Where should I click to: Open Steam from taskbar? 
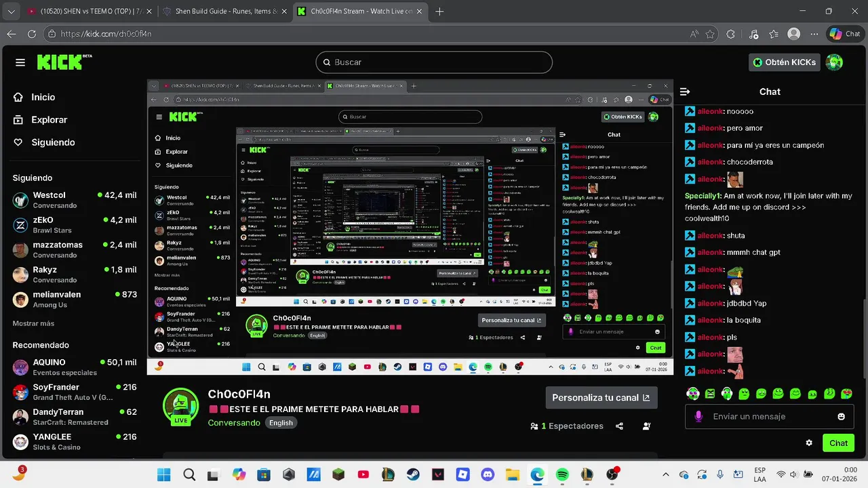tap(413, 475)
